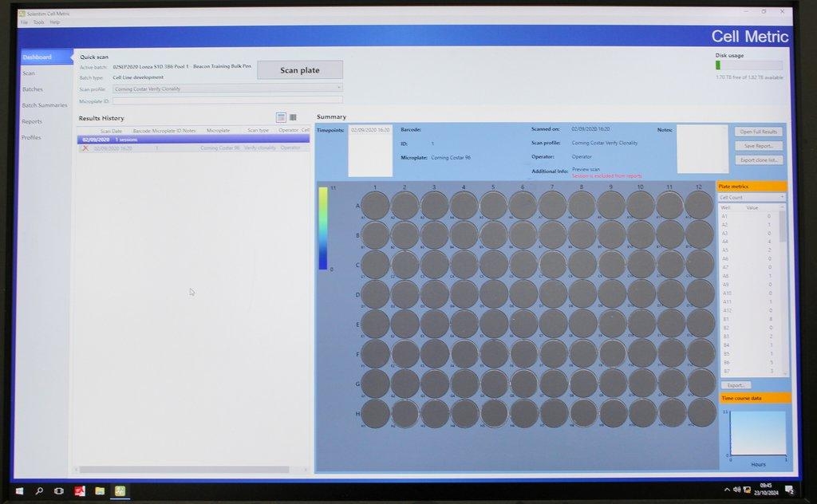Image resolution: width=817 pixels, height=504 pixels.
Task: Open the Cell Metric app from the taskbar
Action: coord(120,491)
